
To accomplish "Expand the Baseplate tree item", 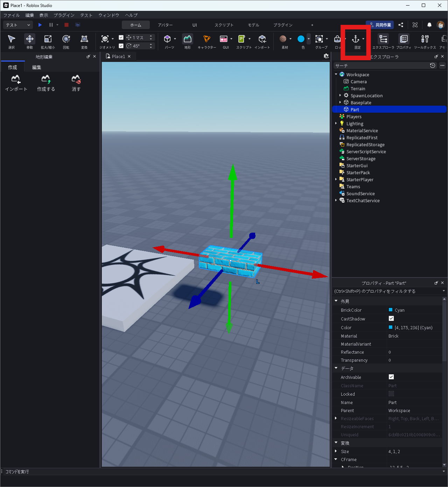I will [x=340, y=103].
